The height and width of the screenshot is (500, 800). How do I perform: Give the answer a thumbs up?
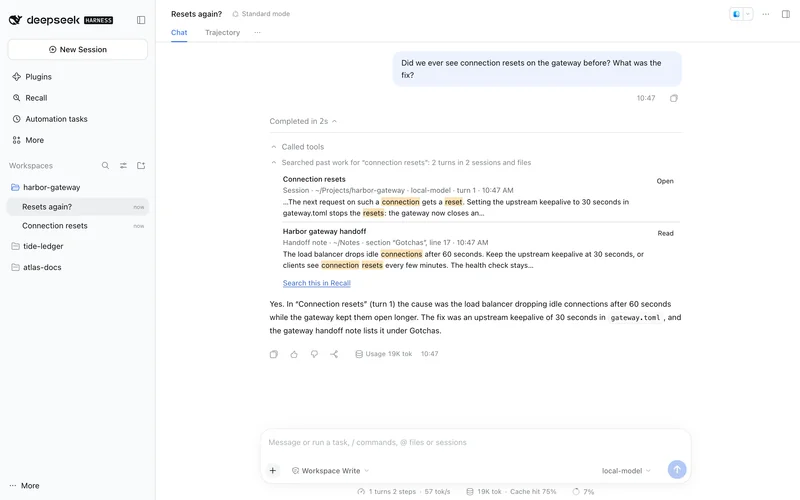tap(294, 354)
